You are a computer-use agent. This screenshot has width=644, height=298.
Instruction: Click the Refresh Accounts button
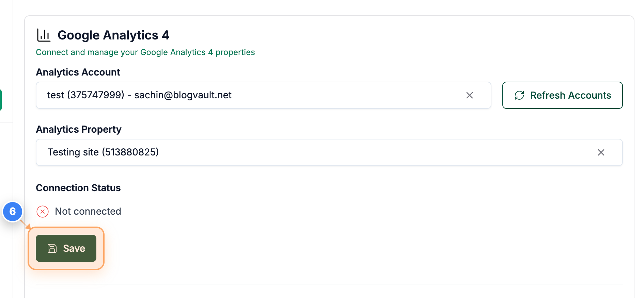562,95
